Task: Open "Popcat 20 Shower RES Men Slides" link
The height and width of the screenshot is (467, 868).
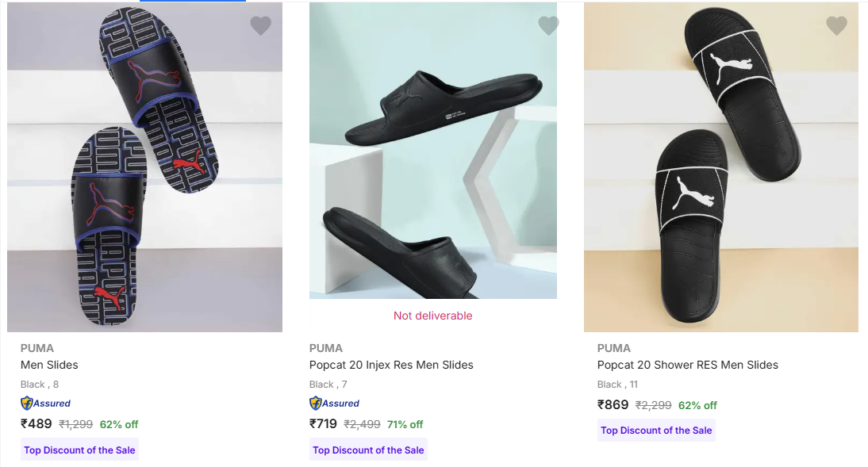Action: (687, 366)
